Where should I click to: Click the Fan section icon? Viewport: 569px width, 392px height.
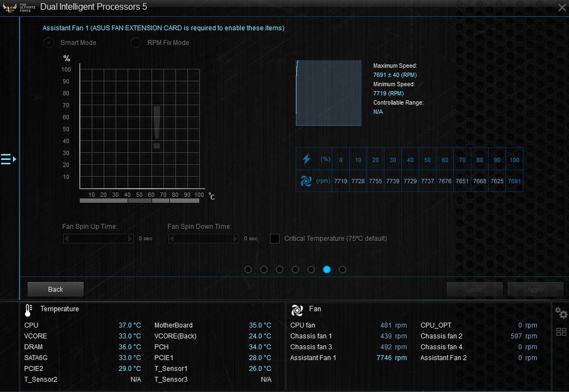[x=297, y=310]
